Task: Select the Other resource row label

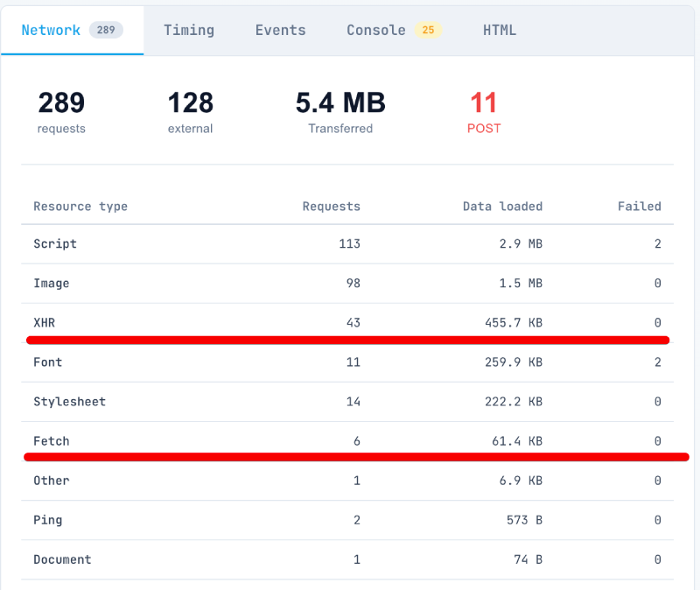Action: (x=52, y=481)
